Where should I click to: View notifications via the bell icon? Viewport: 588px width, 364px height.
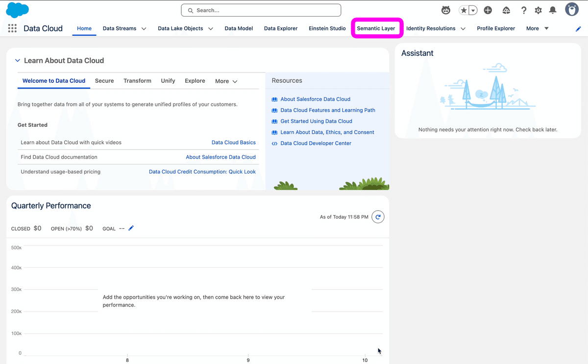[x=553, y=10]
